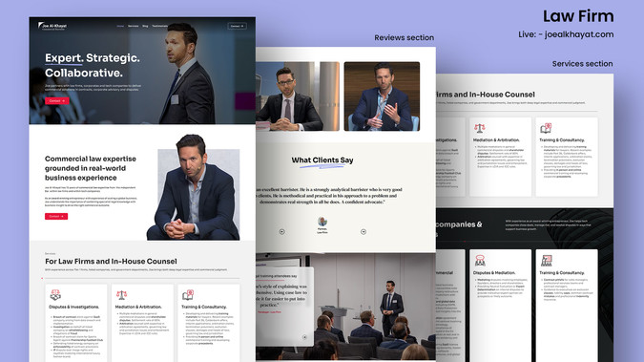This screenshot has height=362, width=644.
Task: Click 'For Law Firms and In-House Counsel' heading in left mockup
Action: click(x=111, y=261)
